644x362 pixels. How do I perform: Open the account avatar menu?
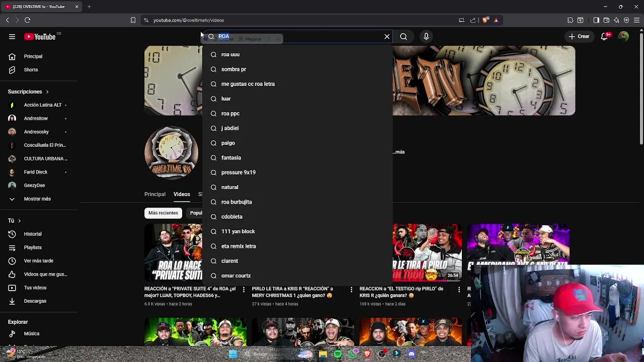pos(623,36)
